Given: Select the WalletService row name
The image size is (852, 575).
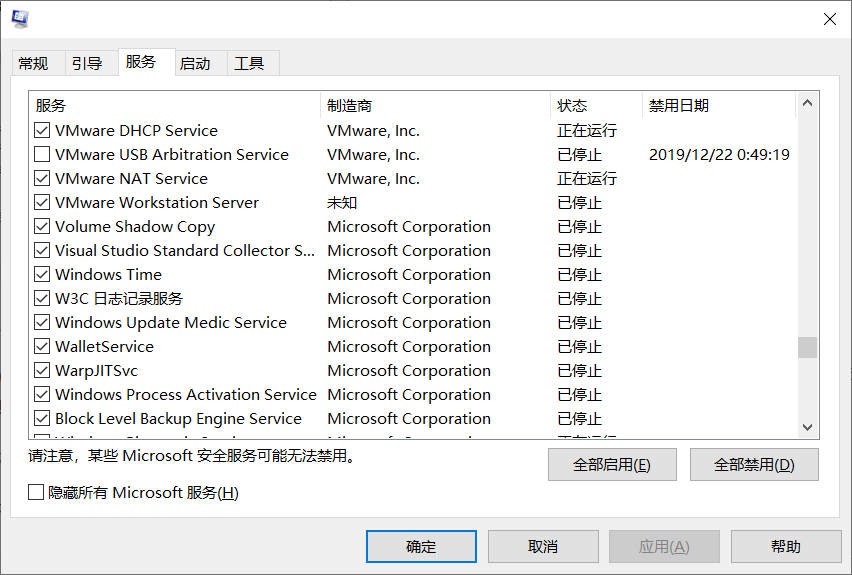Looking at the screenshot, I should point(104,346).
